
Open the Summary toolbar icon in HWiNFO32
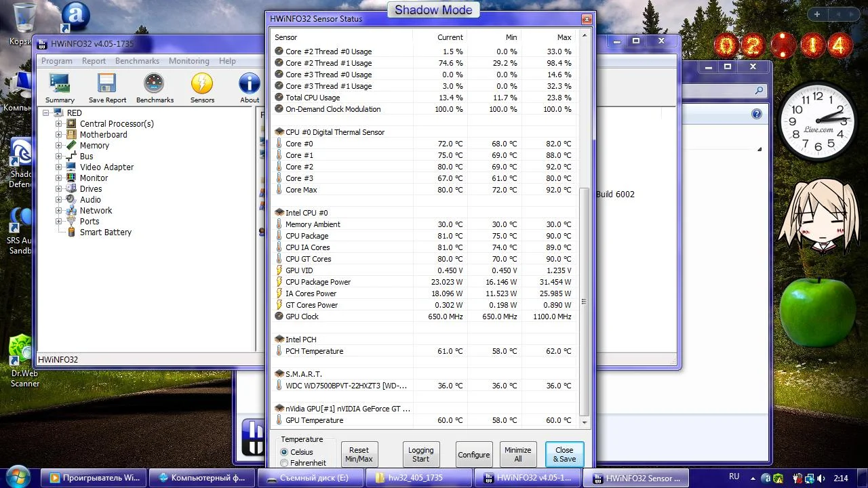click(60, 83)
